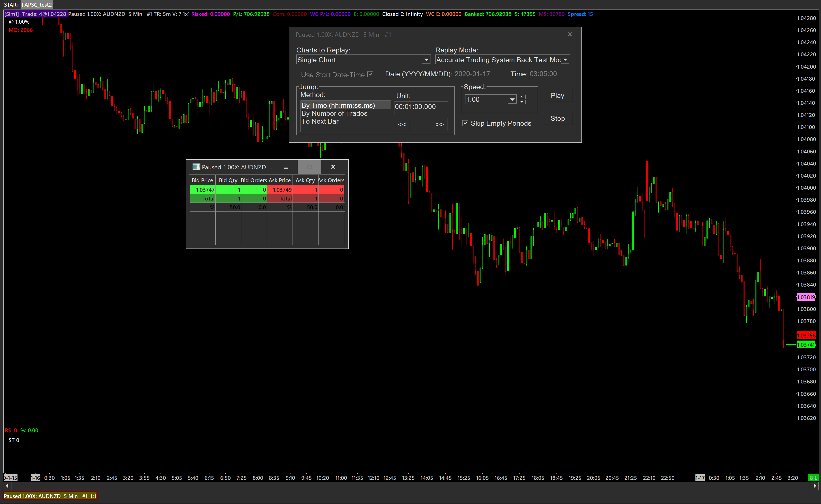Expand the Speed combo box
821x504 pixels.
tap(512, 99)
